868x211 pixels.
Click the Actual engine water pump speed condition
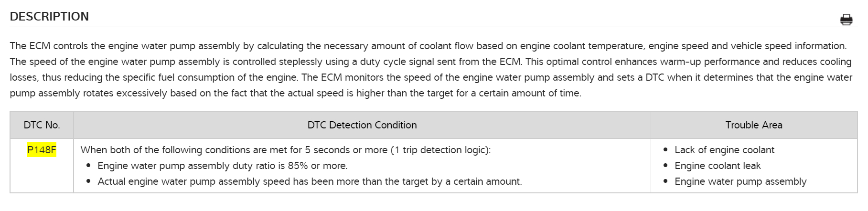click(x=309, y=181)
